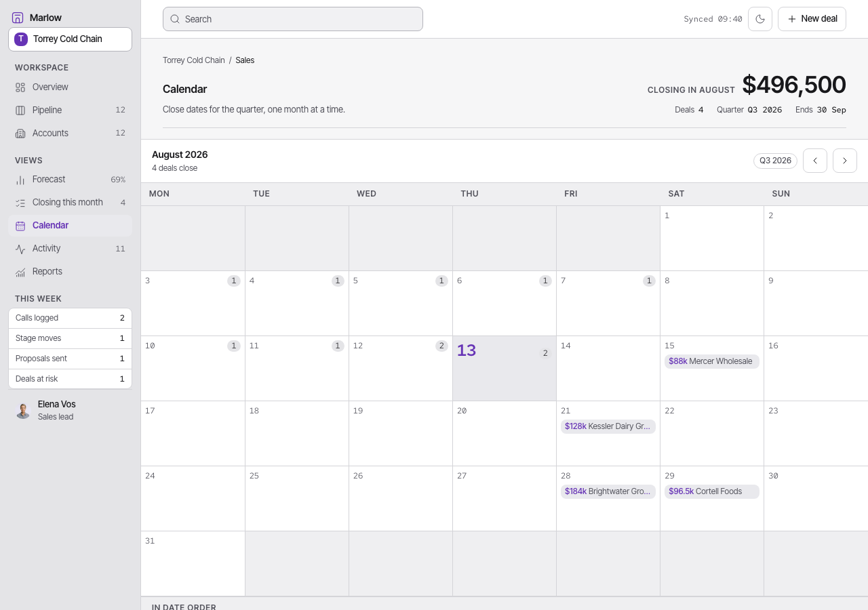Click the Activity pulse icon

[x=20, y=249]
